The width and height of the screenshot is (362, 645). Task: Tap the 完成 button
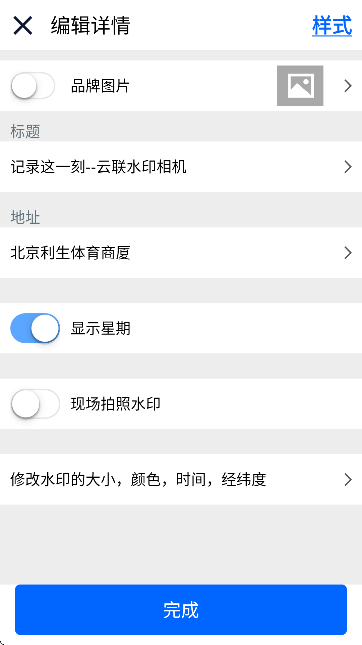tap(181, 610)
